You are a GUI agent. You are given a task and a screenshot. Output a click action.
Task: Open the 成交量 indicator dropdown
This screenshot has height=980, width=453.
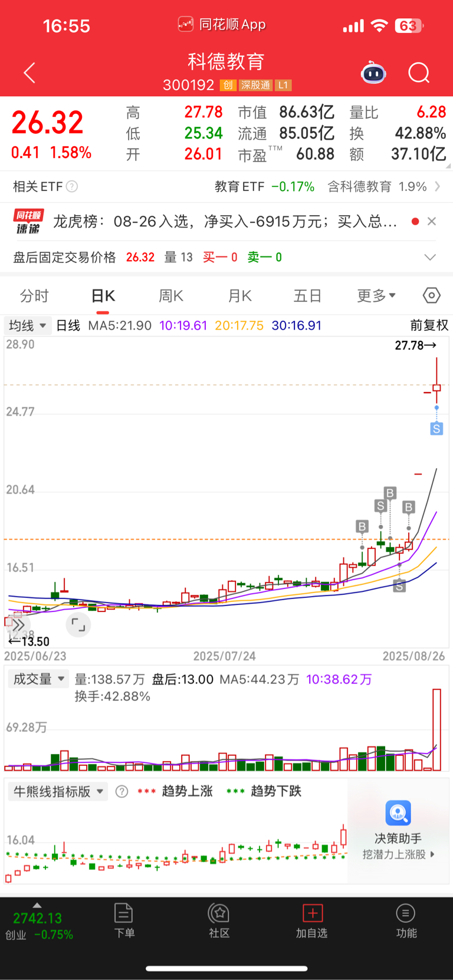(38, 679)
